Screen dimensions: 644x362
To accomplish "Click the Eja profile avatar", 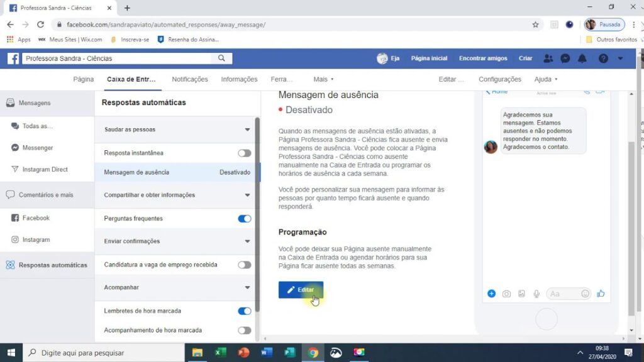I will pyautogui.click(x=382, y=58).
